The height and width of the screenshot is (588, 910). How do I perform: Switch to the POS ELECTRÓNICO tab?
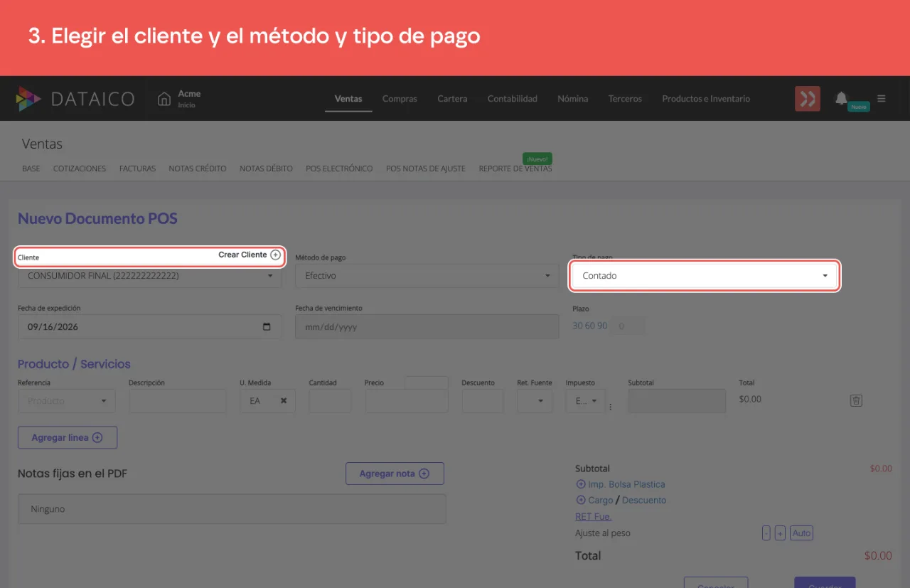[x=339, y=169]
